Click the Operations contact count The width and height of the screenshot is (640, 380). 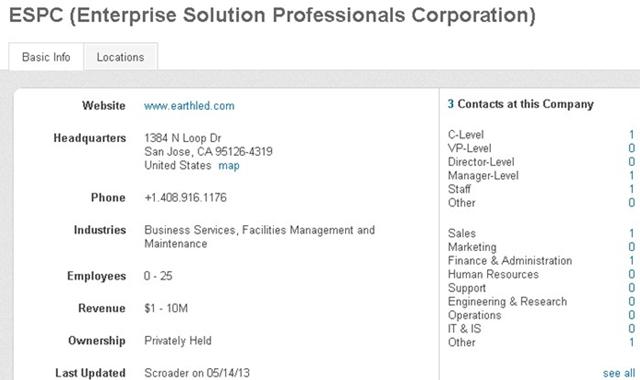pyautogui.click(x=631, y=315)
